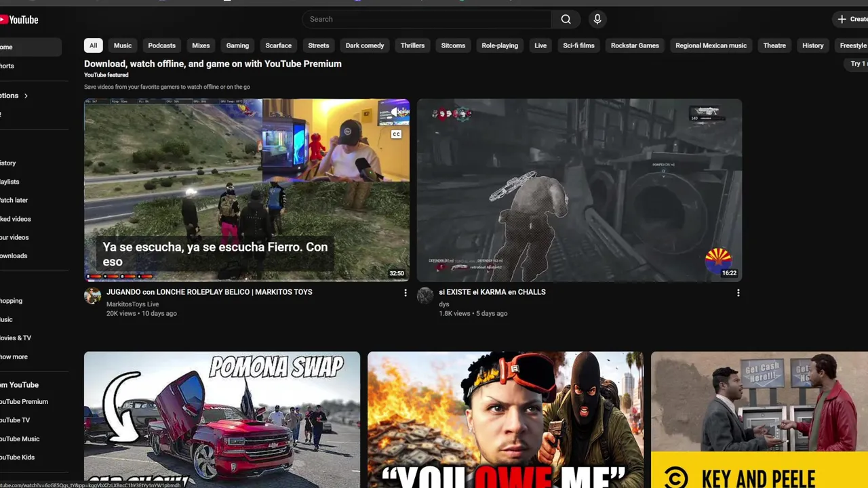Screen dimensions: 868x488
Task: Toggle closed captions CC on Lonche Roleplay preview
Action: click(x=396, y=134)
